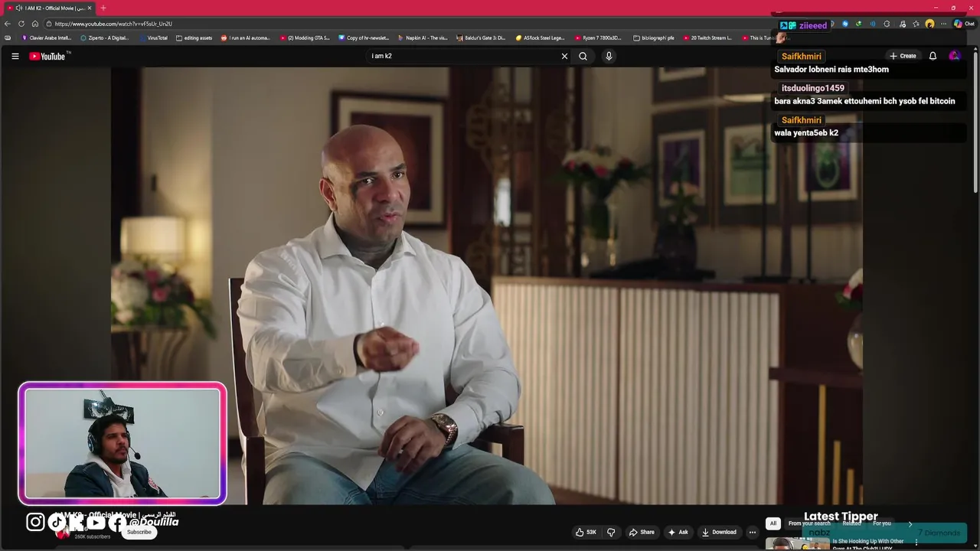Open more actions three-dot menu
The width and height of the screenshot is (980, 551).
pos(753,532)
